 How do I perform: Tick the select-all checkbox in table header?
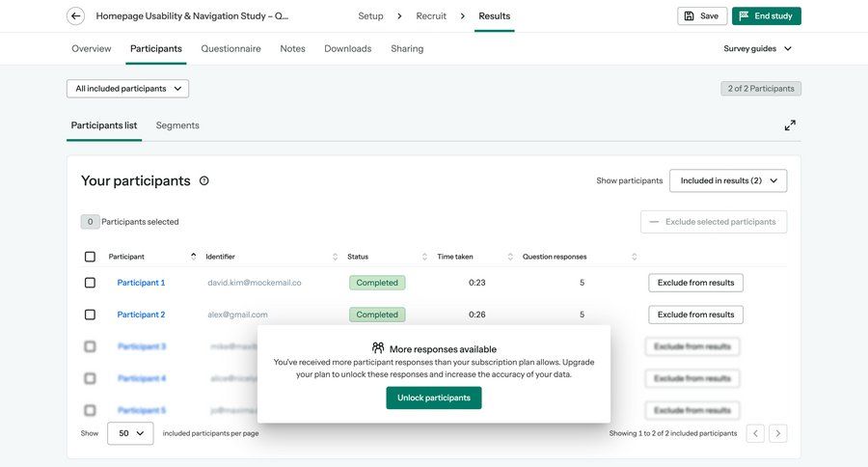[90, 257]
